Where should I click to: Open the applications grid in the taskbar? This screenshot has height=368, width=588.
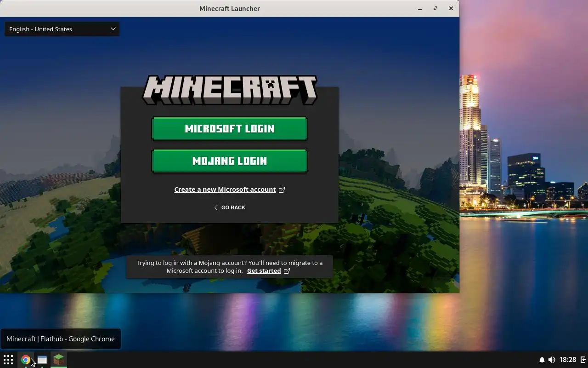[x=8, y=360]
